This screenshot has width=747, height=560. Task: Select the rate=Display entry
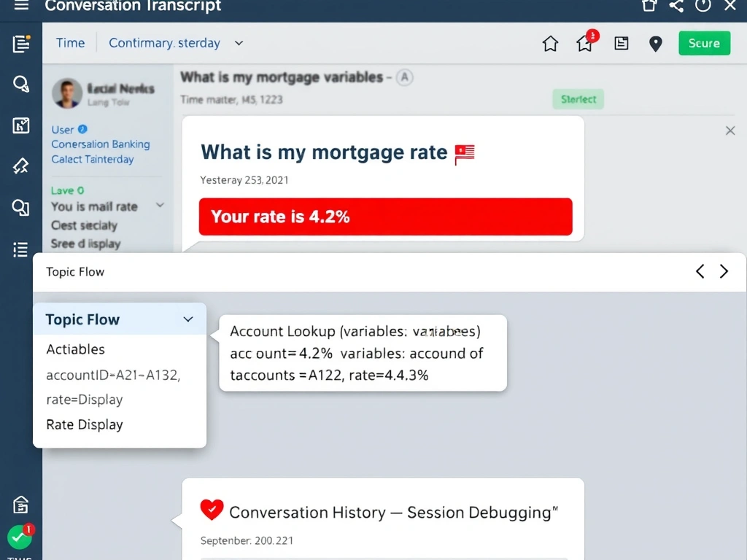point(85,399)
